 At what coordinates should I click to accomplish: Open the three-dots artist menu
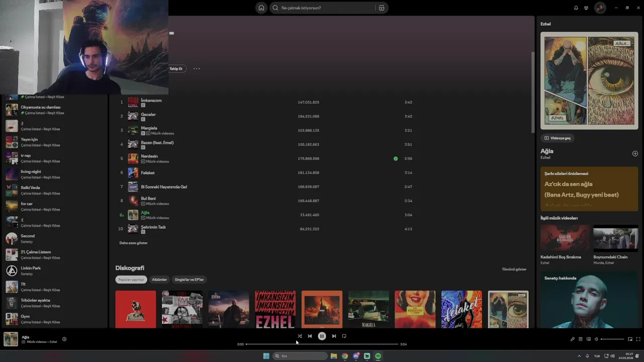(196, 68)
